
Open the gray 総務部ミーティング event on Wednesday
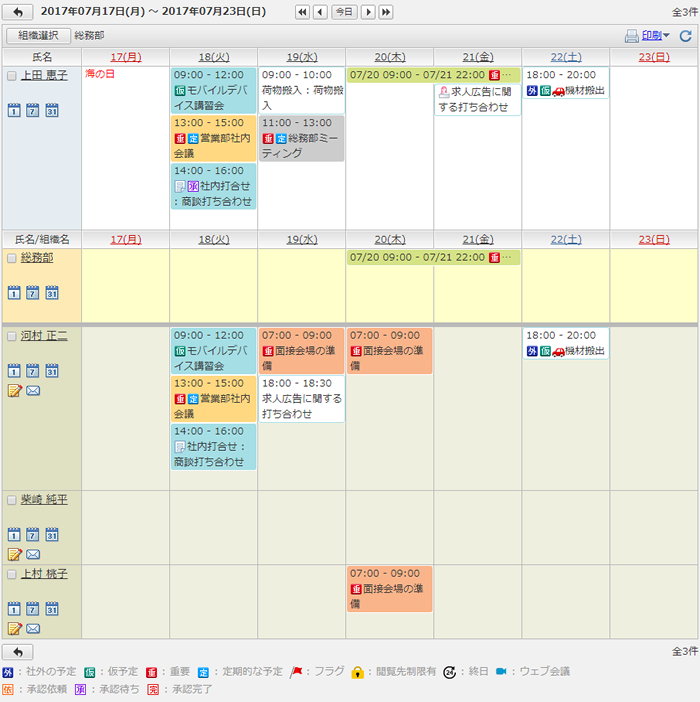301,138
